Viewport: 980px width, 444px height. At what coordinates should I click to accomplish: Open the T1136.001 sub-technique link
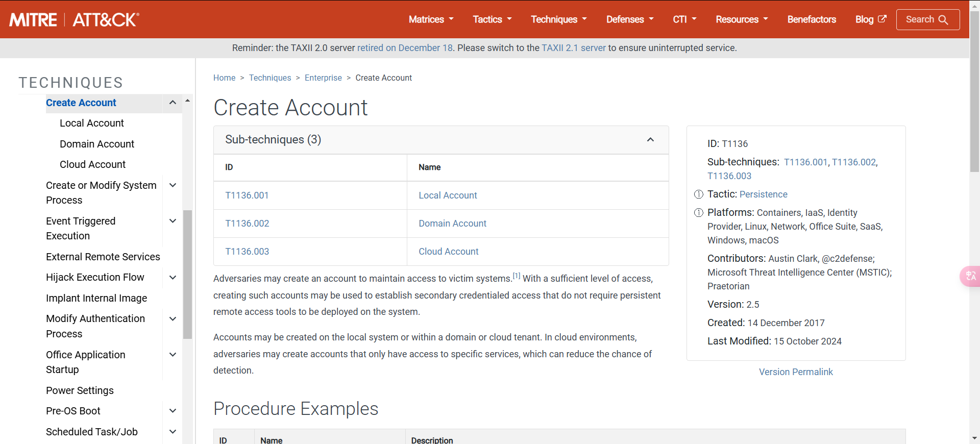pyautogui.click(x=247, y=195)
